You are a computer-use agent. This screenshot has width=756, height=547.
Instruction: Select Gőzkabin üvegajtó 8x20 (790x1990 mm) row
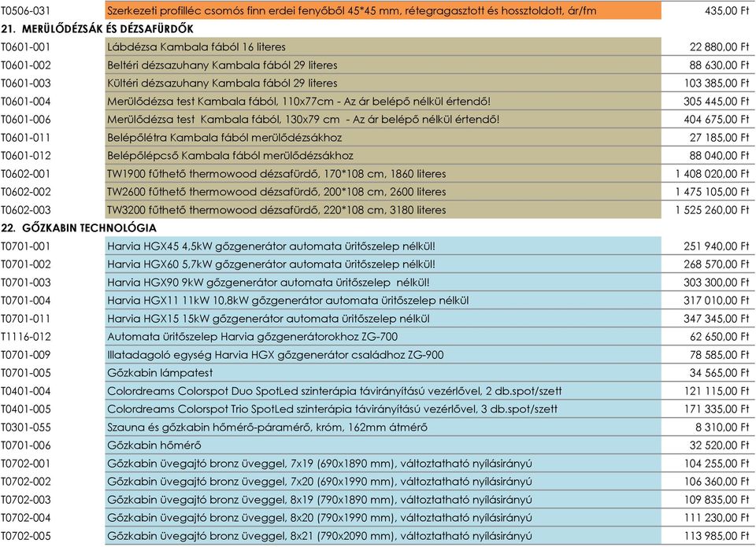[384, 517]
